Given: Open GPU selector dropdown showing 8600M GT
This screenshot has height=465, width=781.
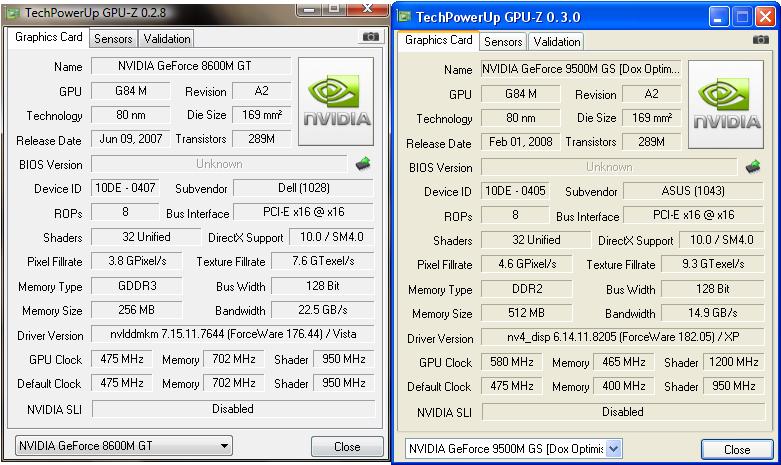Looking at the screenshot, I should (x=124, y=446).
